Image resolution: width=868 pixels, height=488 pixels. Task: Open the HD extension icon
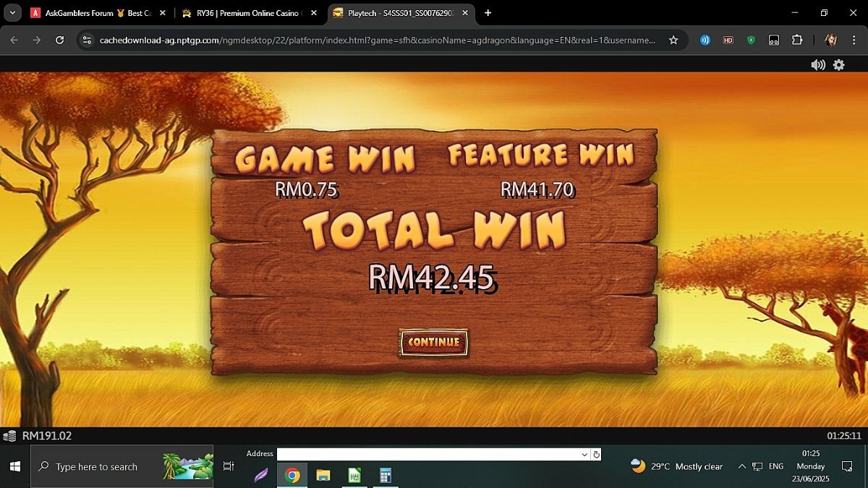[x=728, y=40]
